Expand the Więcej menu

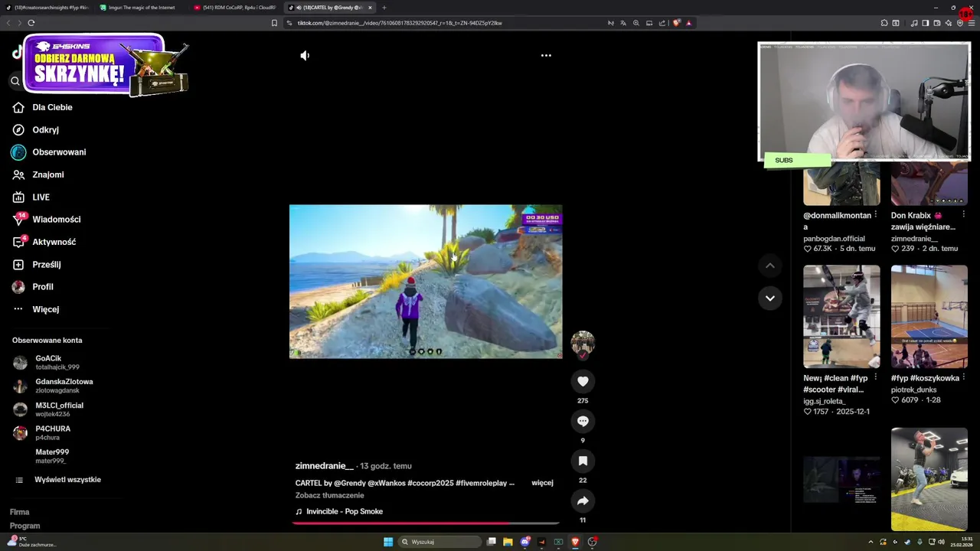45,309
